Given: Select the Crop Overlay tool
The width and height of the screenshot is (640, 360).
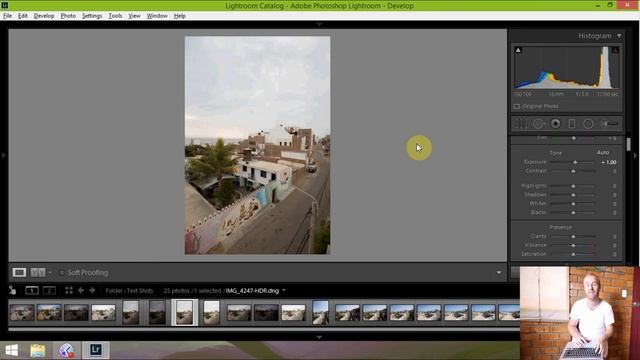Looking at the screenshot, I should (x=521, y=124).
